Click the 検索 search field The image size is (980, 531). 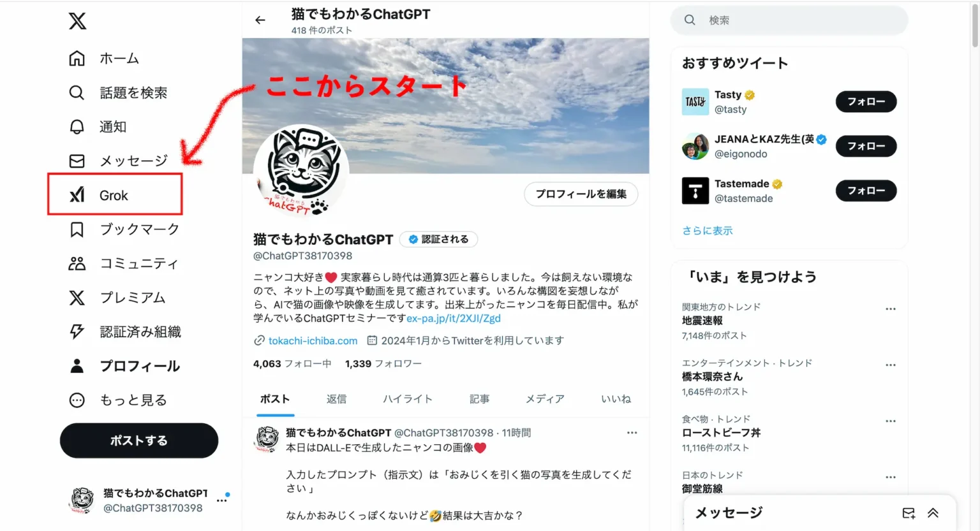(x=789, y=20)
